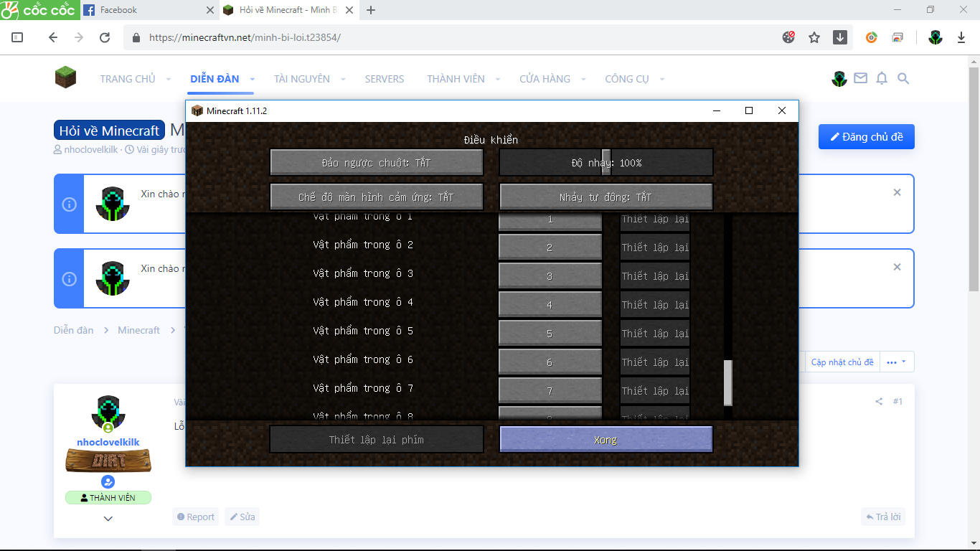980x551 pixels.
Task: Click Thiết lập lại for Vật phẩm trong ô 3
Action: [x=654, y=276]
